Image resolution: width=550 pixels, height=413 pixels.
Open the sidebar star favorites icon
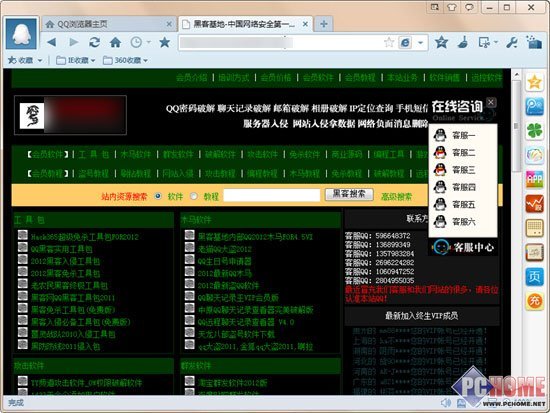[535, 82]
